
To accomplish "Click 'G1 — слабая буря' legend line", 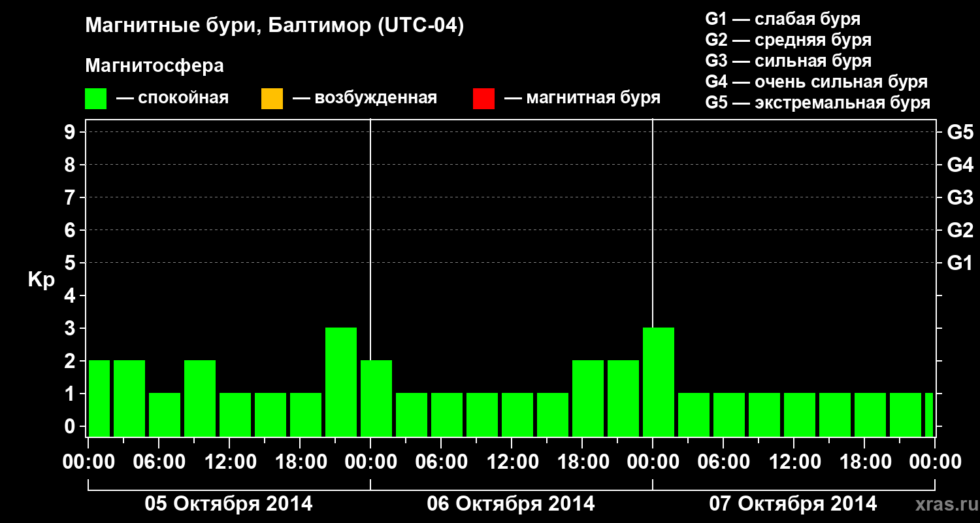I will [783, 19].
